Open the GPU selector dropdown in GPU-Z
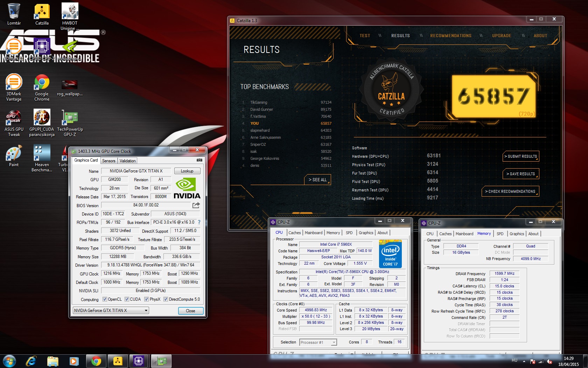This screenshot has width=588, height=368. coord(111,311)
